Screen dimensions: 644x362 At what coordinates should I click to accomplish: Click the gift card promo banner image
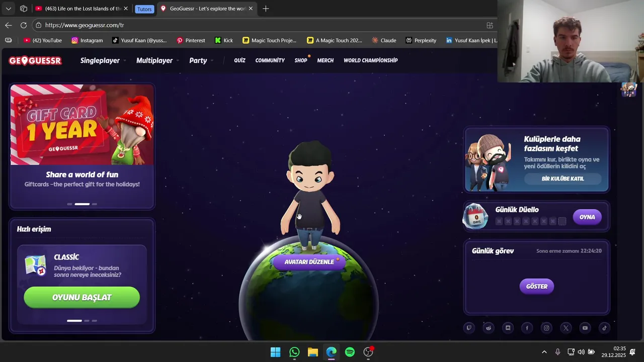click(82, 124)
